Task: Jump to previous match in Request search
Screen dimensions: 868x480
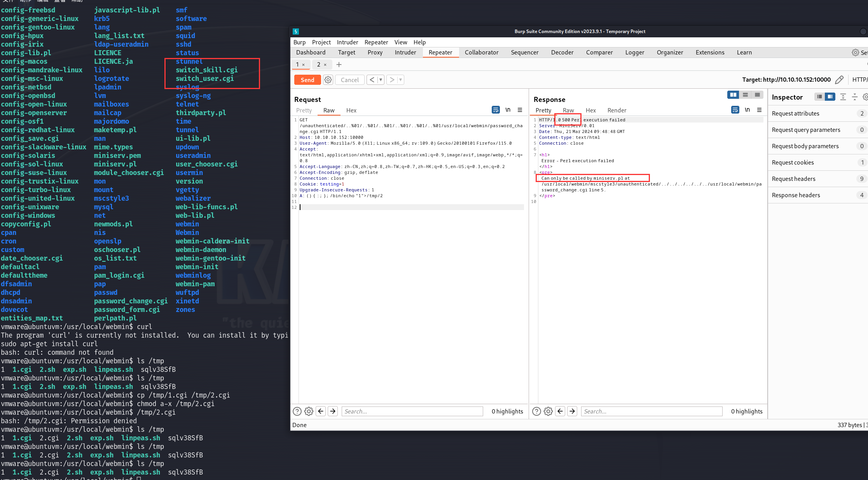Action: [x=321, y=411]
